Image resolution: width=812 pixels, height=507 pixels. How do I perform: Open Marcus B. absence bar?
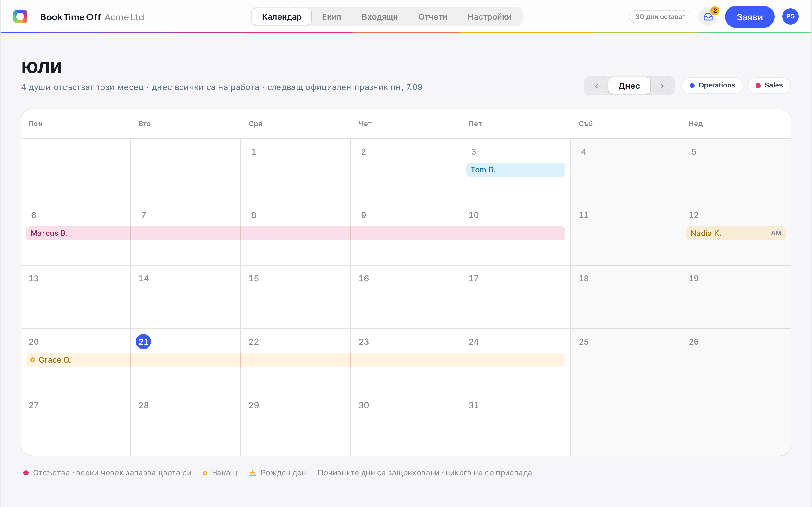click(x=296, y=234)
